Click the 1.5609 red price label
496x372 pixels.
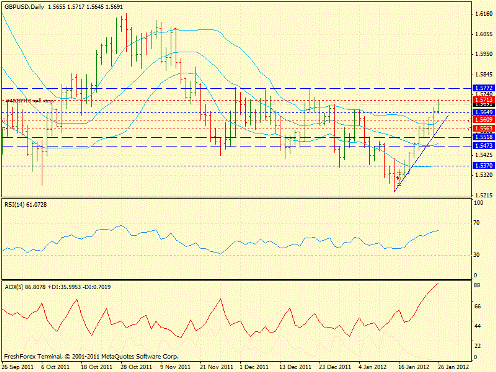click(x=483, y=120)
